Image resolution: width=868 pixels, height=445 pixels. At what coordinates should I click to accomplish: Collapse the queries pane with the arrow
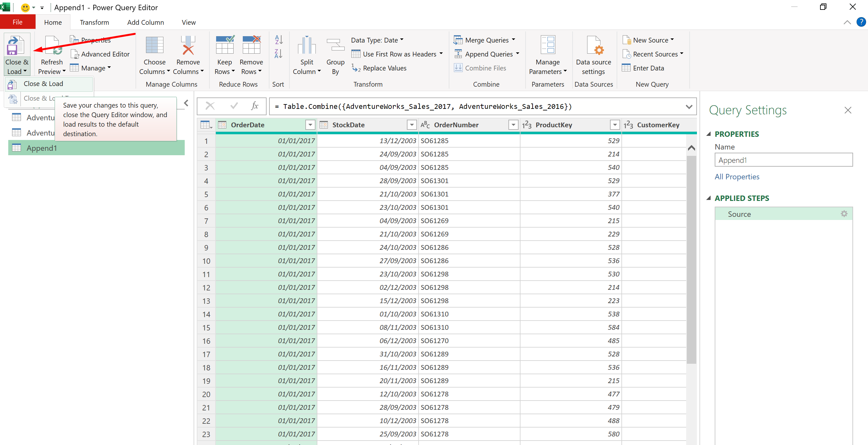point(186,103)
